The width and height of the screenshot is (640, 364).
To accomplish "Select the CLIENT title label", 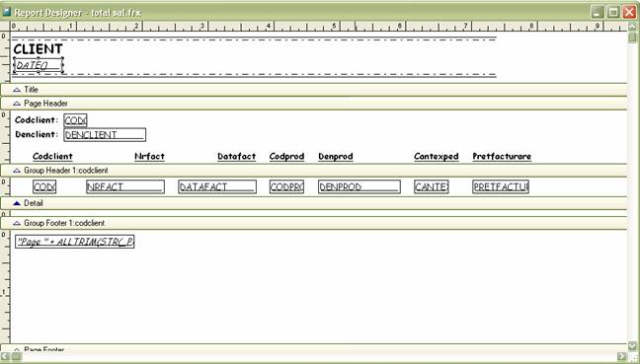I will pyautogui.click(x=38, y=49).
